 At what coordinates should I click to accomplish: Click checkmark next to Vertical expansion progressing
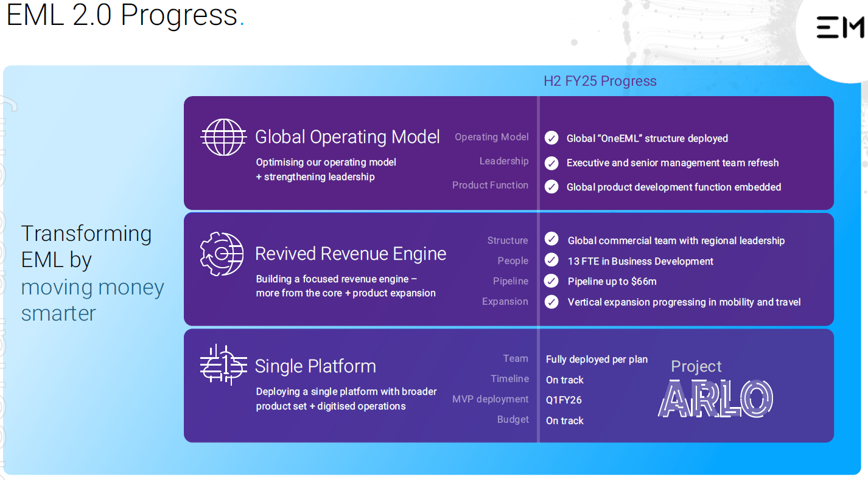click(551, 302)
